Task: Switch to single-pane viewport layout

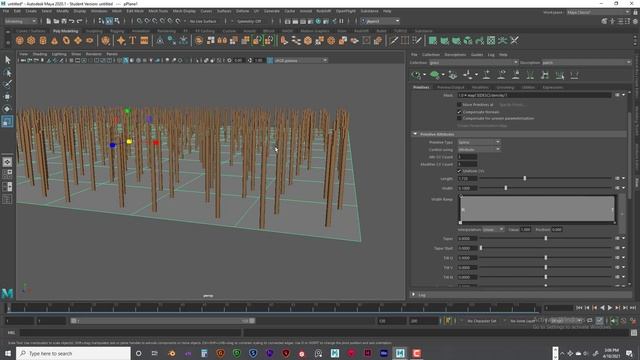Action: [x=7, y=162]
